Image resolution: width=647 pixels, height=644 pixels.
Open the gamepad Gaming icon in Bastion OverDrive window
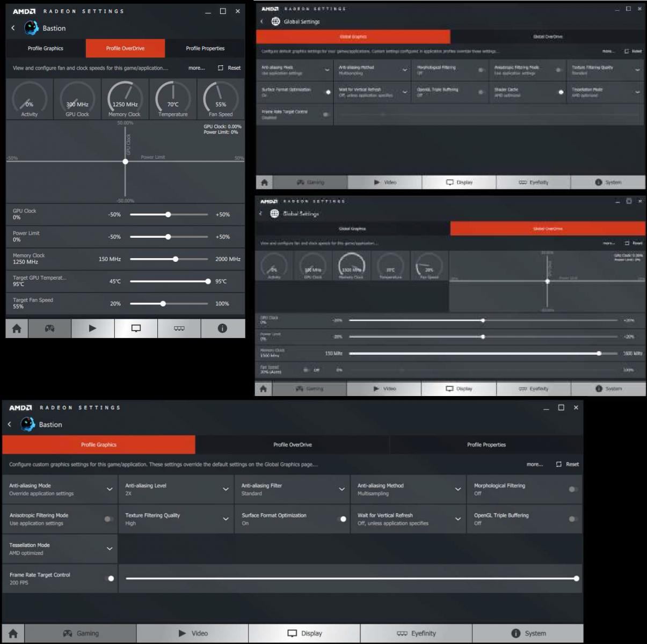click(x=49, y=328)
